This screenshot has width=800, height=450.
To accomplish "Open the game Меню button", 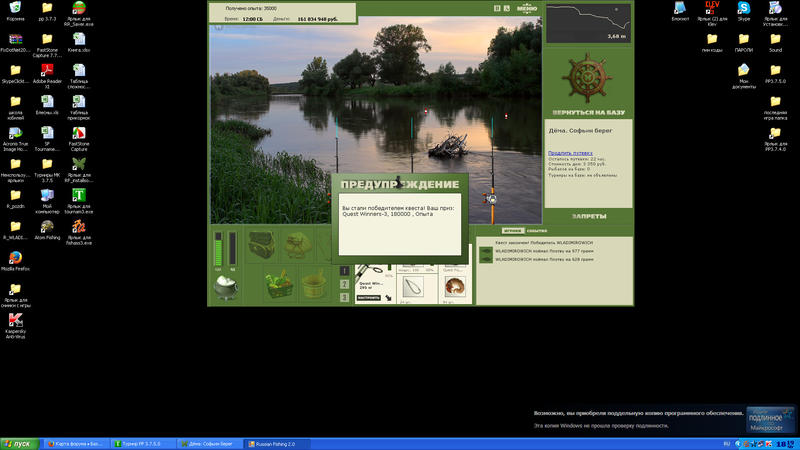I will 527,8.
